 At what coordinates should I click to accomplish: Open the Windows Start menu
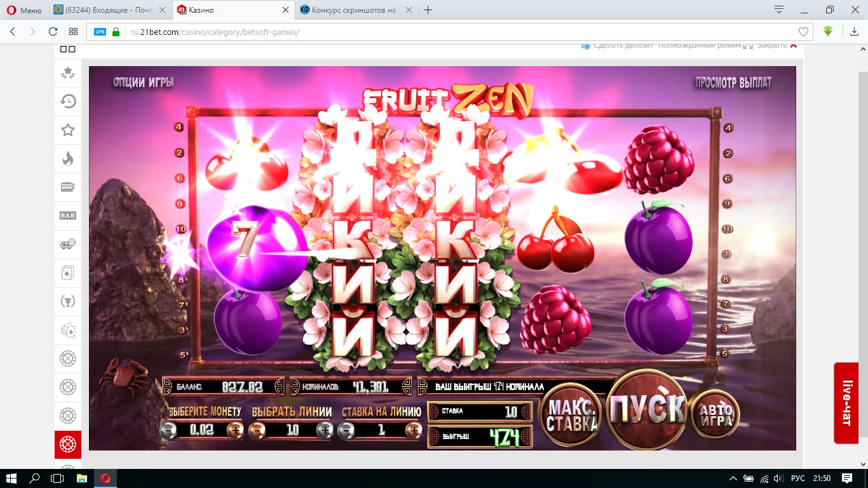tap(11, 478)
